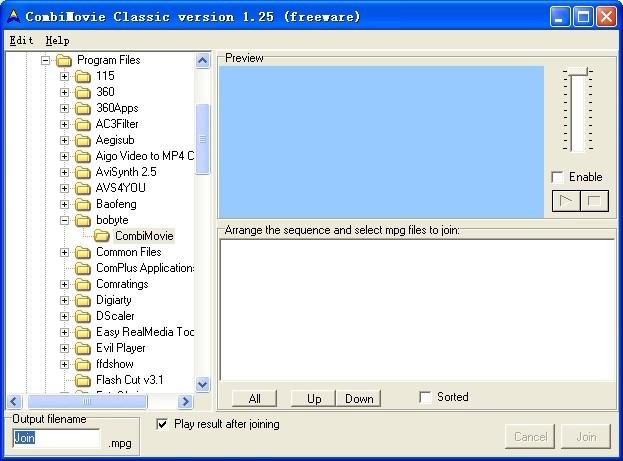Click the ComPlus Applications folder icon
623x461 pixels.
(x=83, y=268)
